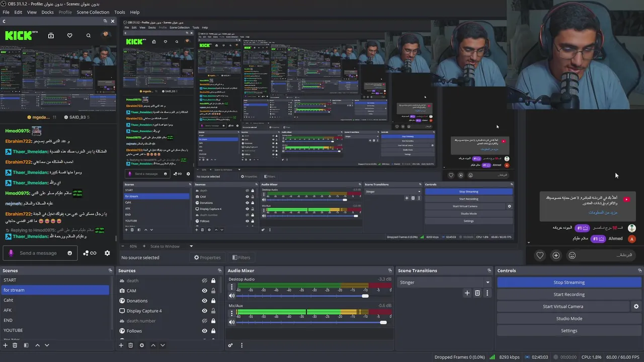Open source properties gear in Sources dock
Screen dimensions: 644x362
tap(142, 345)
